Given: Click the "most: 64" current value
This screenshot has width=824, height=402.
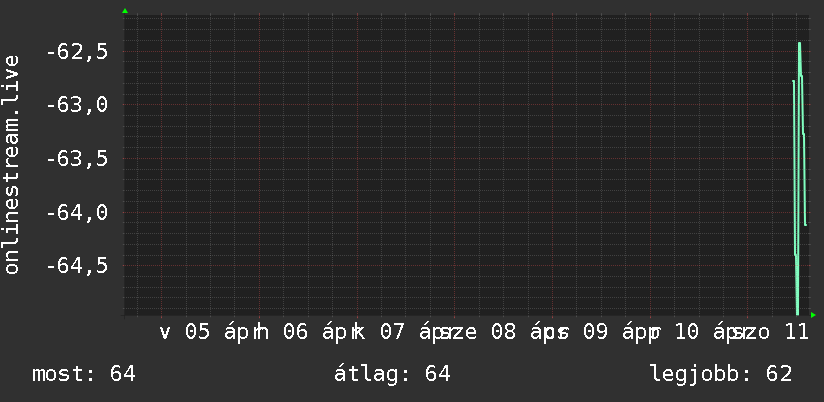Looking at the screenshot, I should (84, 374).
